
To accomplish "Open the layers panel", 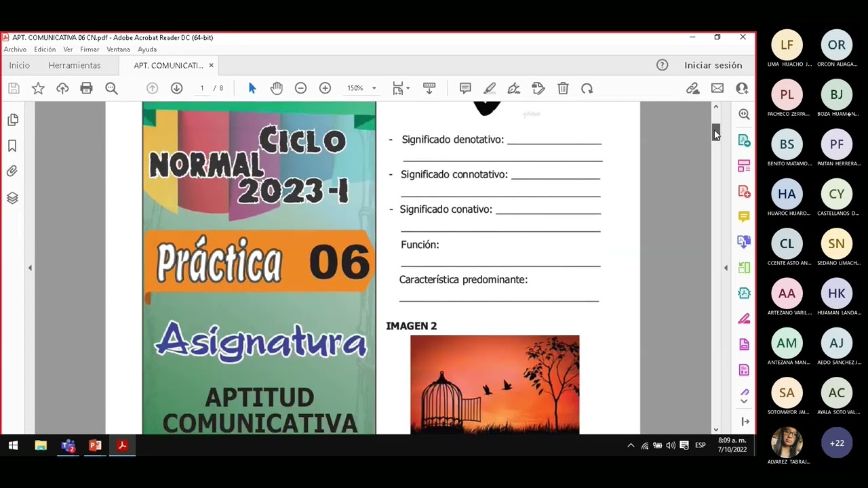I will [x=12, y=198].
